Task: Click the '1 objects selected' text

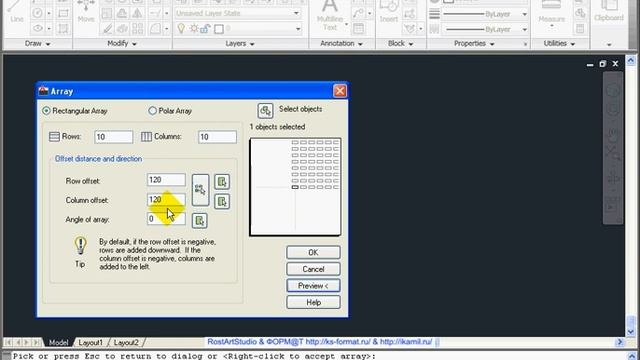Action: coord(278,127)
